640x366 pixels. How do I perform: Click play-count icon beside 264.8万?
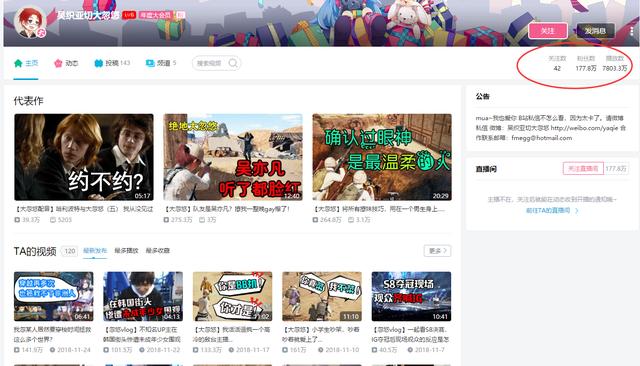(x=315, y=220)
